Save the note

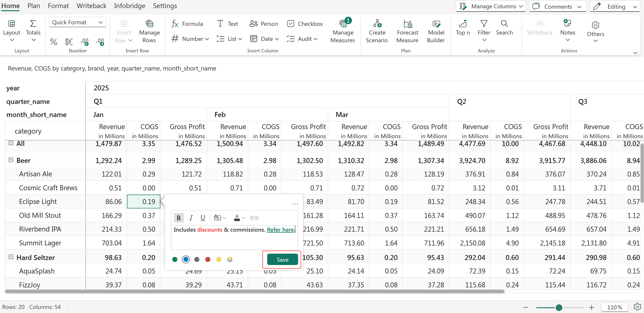282,259
